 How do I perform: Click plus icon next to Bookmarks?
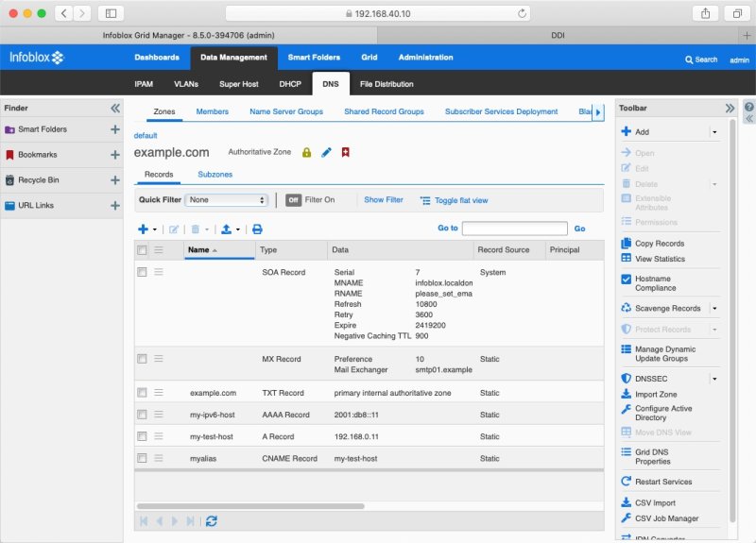coord(114,155)
